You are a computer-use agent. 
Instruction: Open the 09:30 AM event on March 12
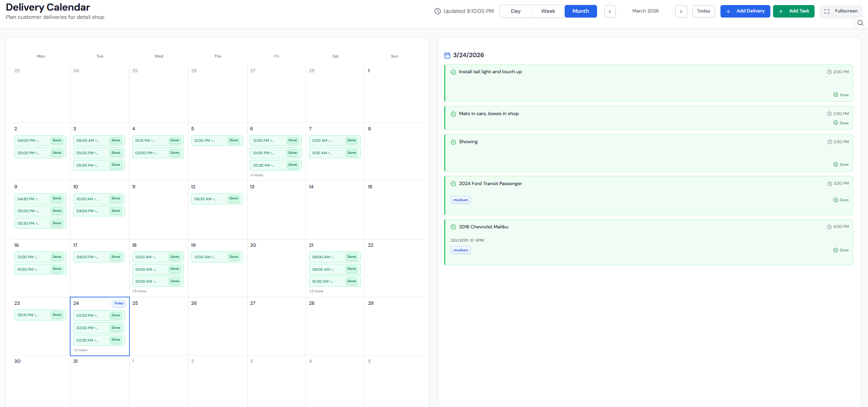pos(217,199)
